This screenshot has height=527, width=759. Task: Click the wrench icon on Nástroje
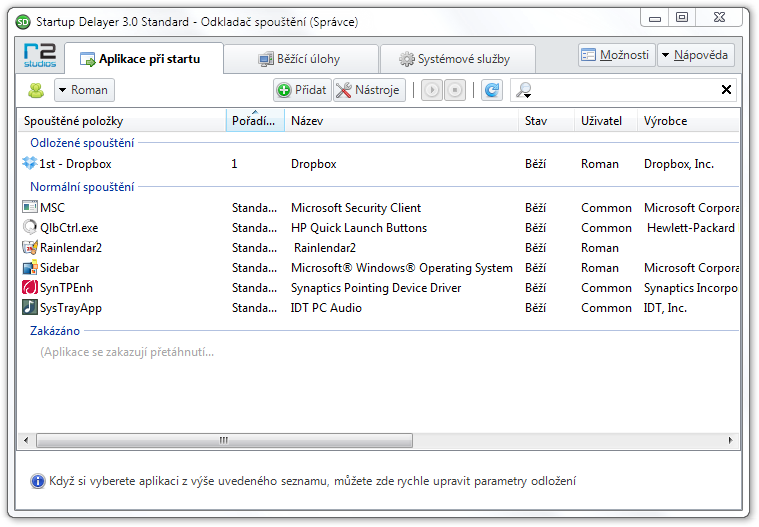tap(344, 90)
